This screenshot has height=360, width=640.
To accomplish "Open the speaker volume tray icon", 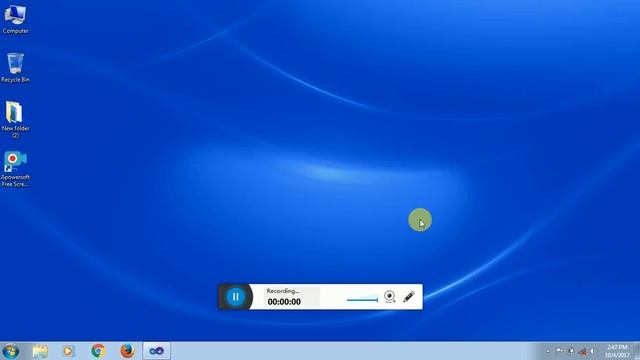I will point(592,351).
